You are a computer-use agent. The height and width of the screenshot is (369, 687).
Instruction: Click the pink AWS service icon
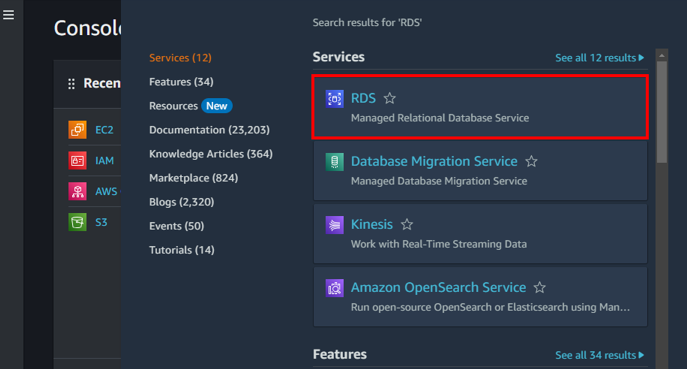tap(78, 191)
